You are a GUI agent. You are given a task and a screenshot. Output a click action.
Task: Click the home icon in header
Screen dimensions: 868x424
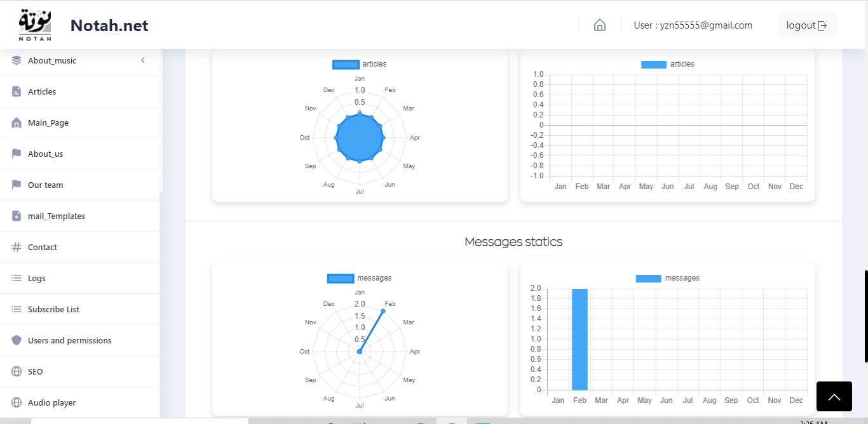pyautogui.click(x=599, y=25)
